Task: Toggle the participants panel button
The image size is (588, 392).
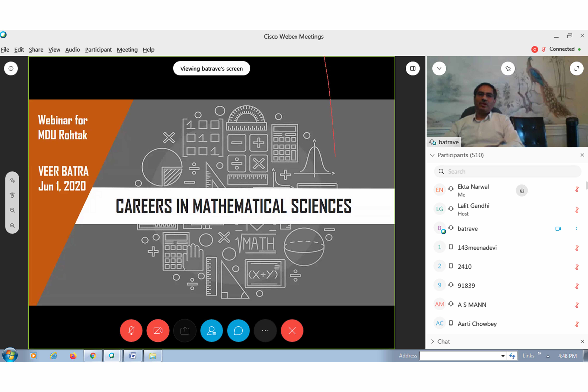Action: tap(212, 330)
